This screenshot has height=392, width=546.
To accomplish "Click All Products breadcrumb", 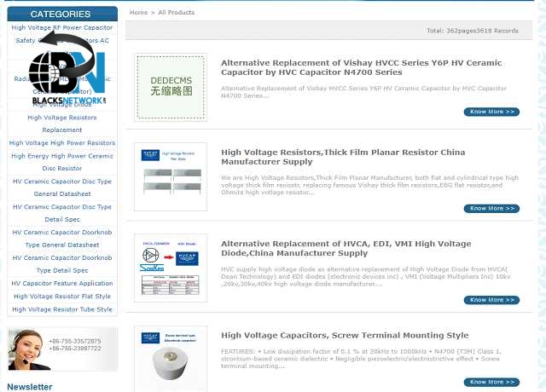I will 177,12.
